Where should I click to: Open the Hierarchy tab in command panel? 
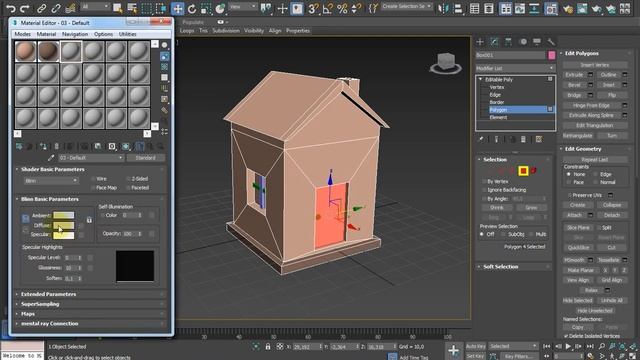coord(509,42)
